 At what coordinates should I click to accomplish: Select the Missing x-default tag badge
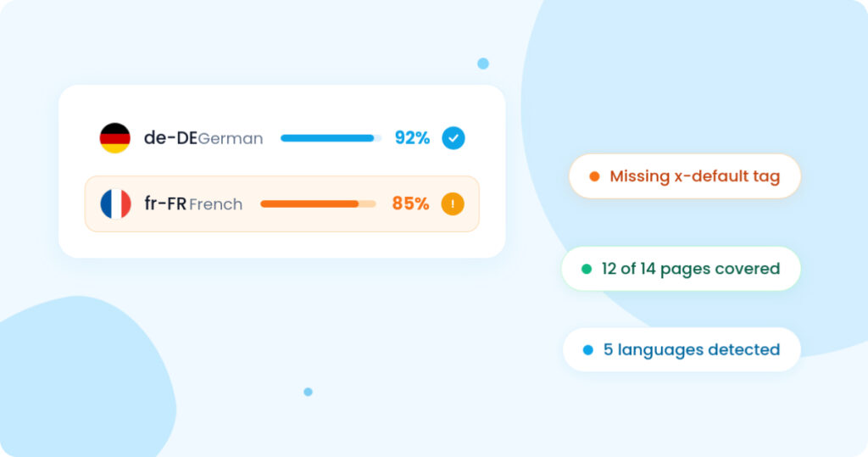coord(685,176)
